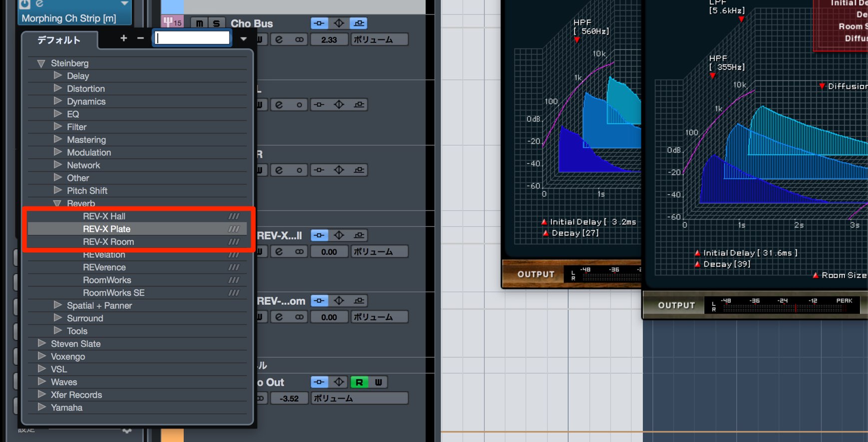This screenshot has width=868, height=442.
Task: Open ボリューム dropdown on REV-X...ll track
Action: tap(380, 251)
